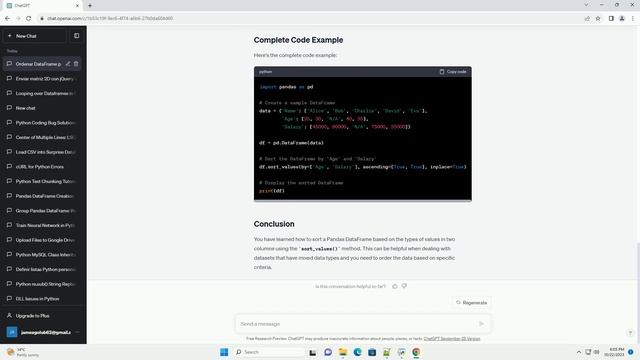
Task: Collapse the sidebar with the panel icon
Action: tap(76, 36)
